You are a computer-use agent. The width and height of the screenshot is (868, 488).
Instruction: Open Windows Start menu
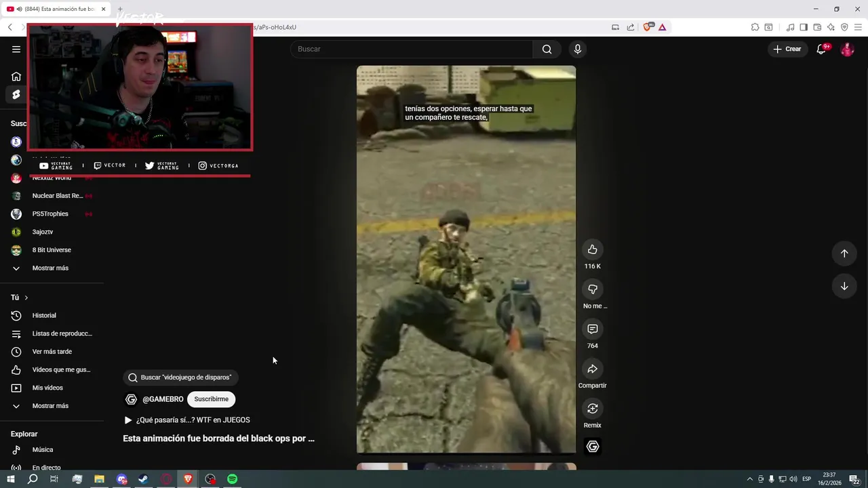point(10,479)
